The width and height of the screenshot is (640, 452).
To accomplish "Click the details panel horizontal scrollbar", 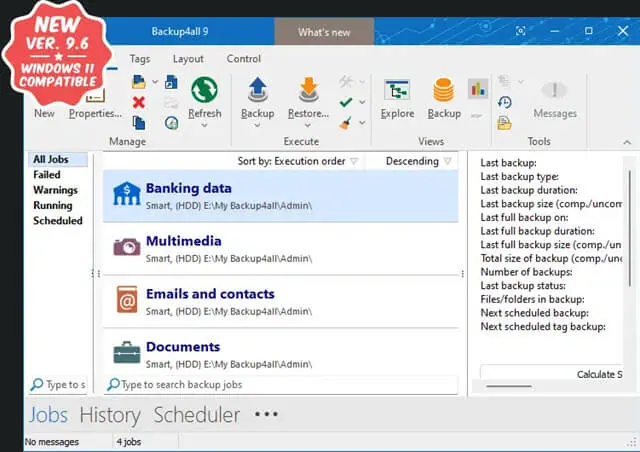I will 509,386.
